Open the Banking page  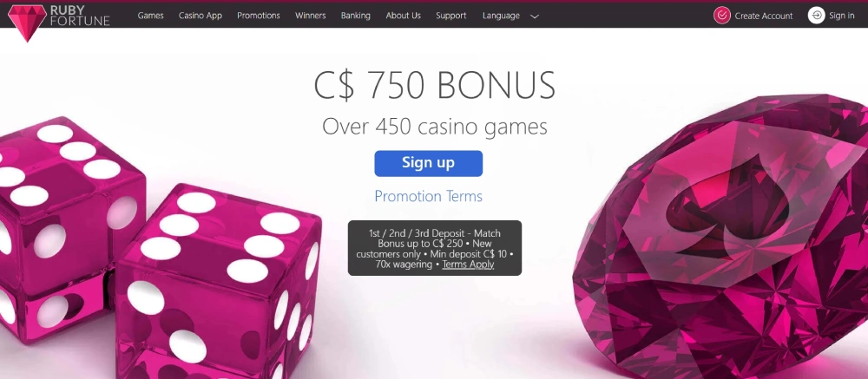coord(355,16)
